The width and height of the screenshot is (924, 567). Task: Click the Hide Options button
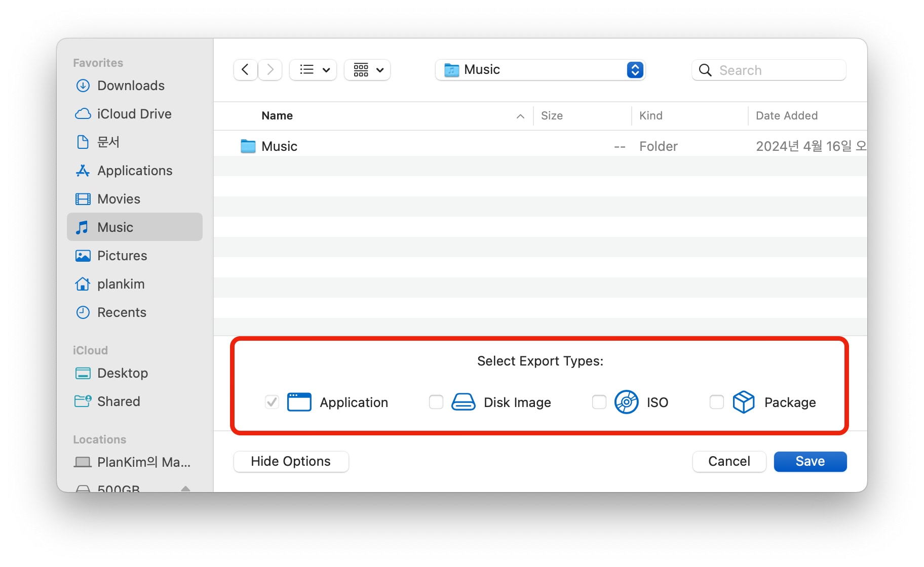[291, 461]
